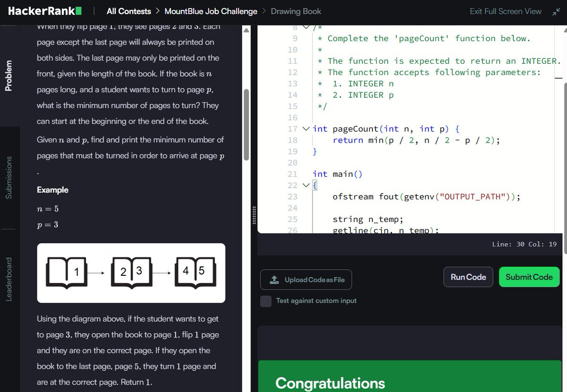Click the book diagram showing pages 2 and 3
The width and height of the screenshot is (567, 392).
131,273
